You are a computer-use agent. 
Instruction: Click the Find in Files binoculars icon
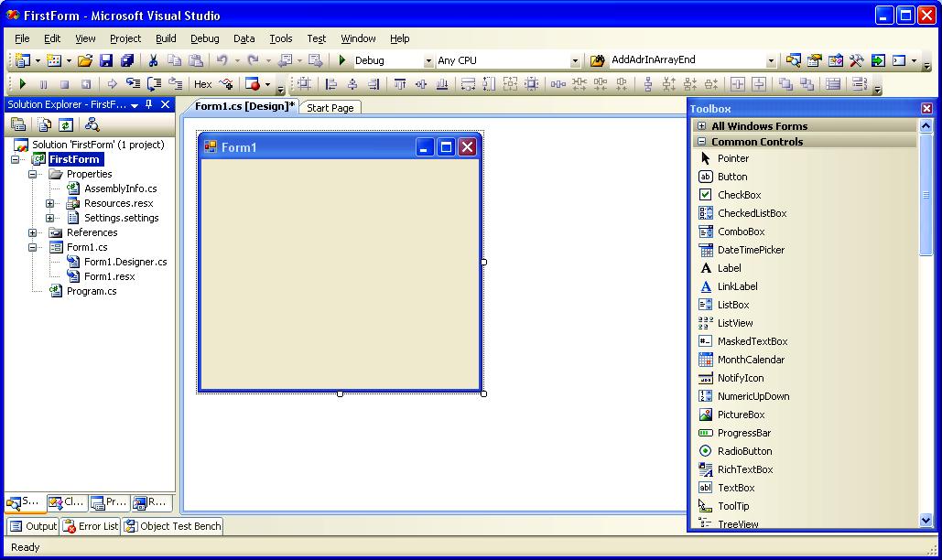coord(597,60)
